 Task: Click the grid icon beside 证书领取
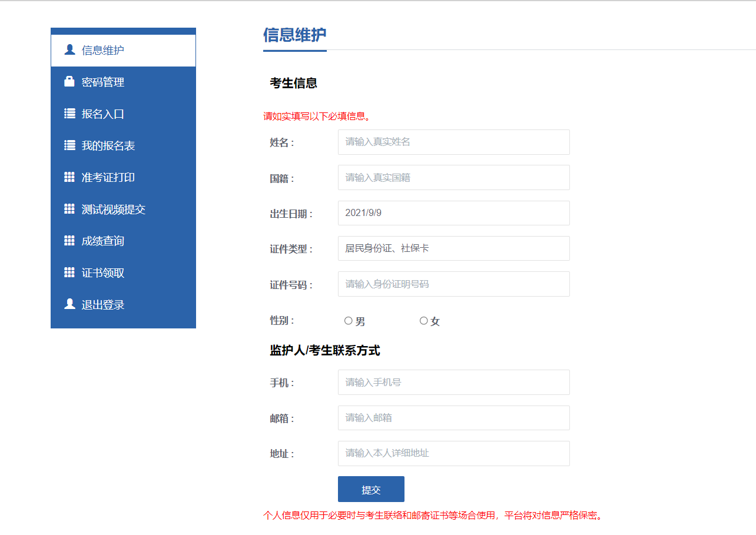pos(69,273)
